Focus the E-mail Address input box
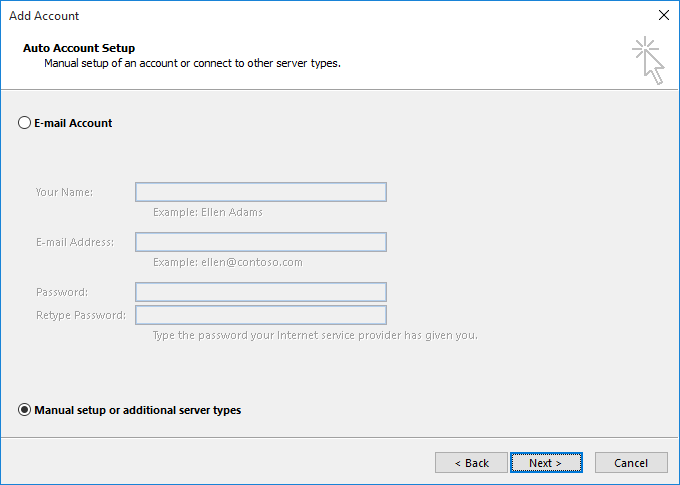Image resolution: width=680 pixels, height=485 pixels. click(261, 242)
